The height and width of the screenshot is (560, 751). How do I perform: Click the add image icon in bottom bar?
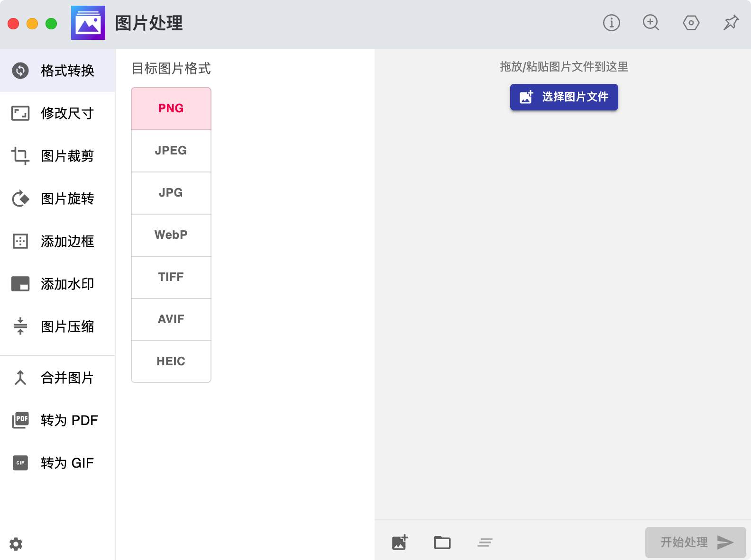click(x=400, y=542)
